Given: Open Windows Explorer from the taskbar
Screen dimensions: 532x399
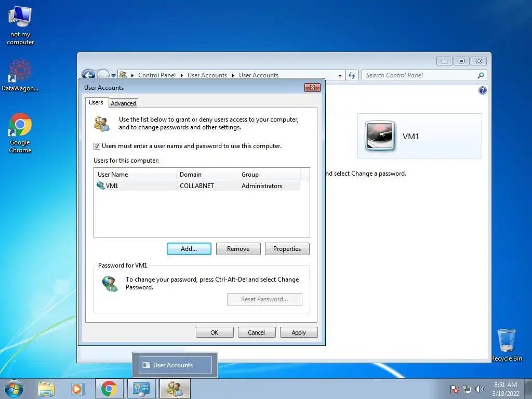Looking at the screenshot, I should (46, 389).
